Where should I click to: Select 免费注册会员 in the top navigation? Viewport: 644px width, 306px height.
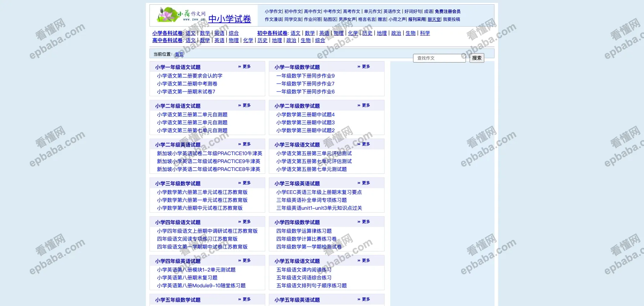point(447,11)
